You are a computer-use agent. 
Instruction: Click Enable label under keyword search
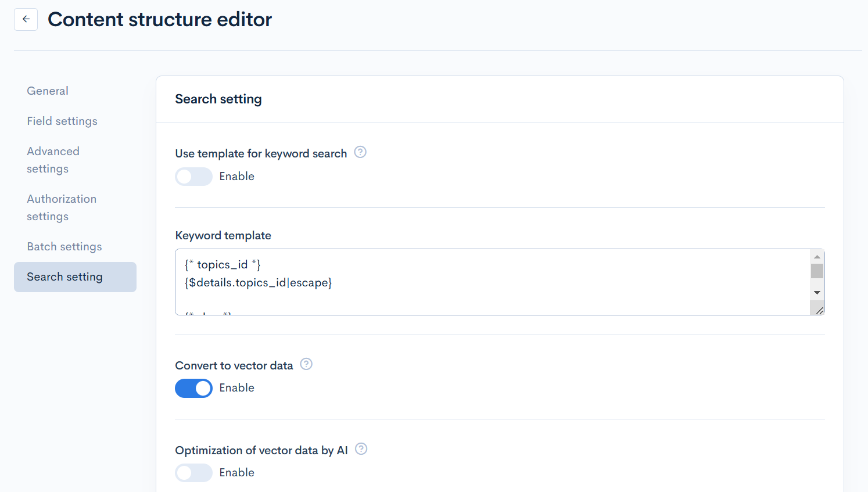[x=236, y=177]
